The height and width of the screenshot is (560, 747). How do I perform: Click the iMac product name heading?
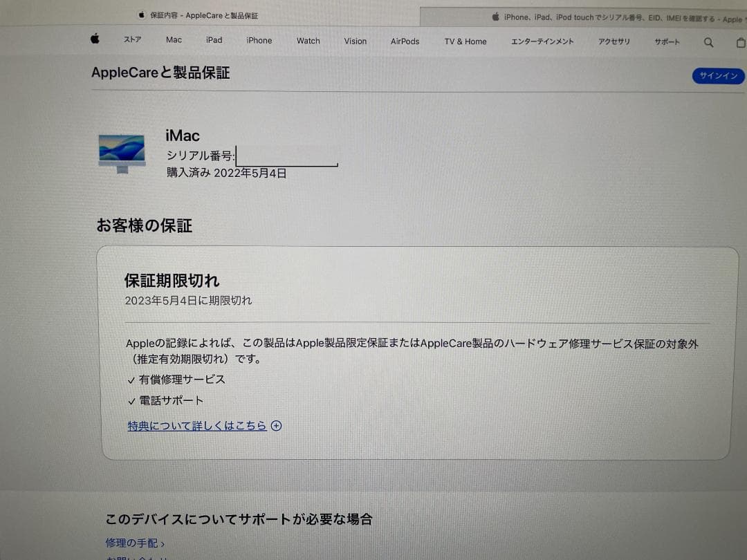click(x=183, y=136)
